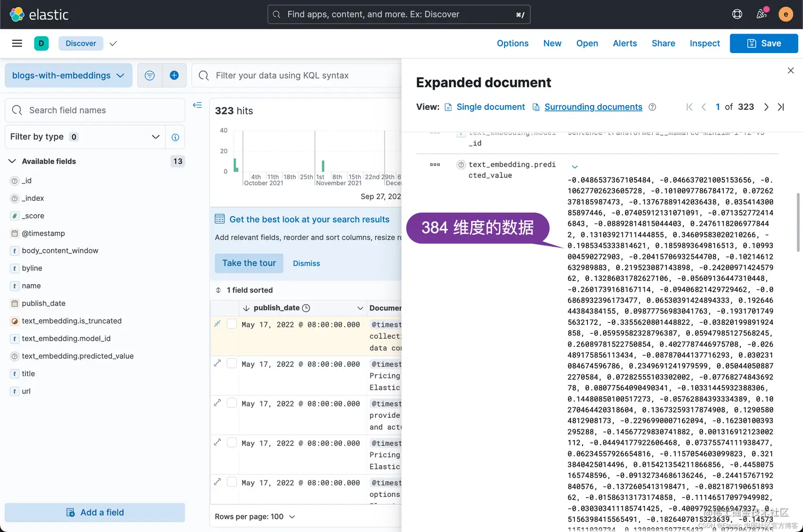This screenshot has height=532, width=803.
Task: Focus the global Find apps search box
Action: point(399,14)
